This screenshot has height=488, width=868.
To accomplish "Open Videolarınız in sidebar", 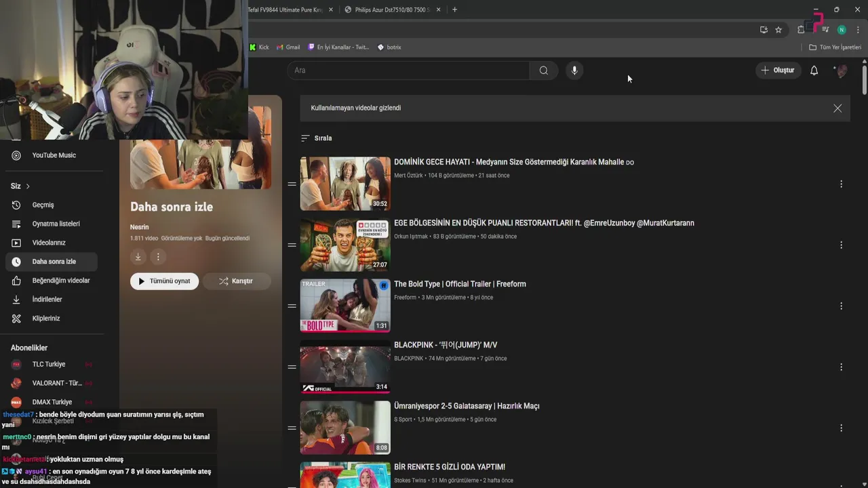I will click(x=52, y=243).
